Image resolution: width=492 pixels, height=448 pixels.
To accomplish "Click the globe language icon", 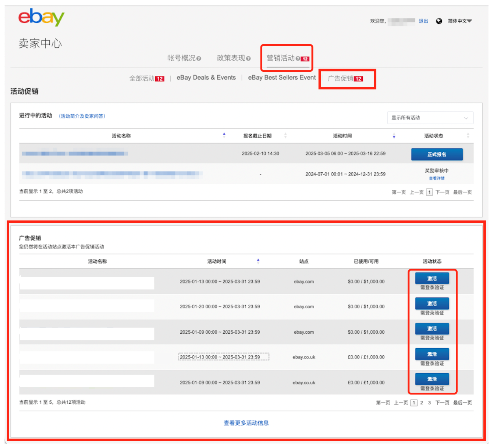I will point(439,21).
